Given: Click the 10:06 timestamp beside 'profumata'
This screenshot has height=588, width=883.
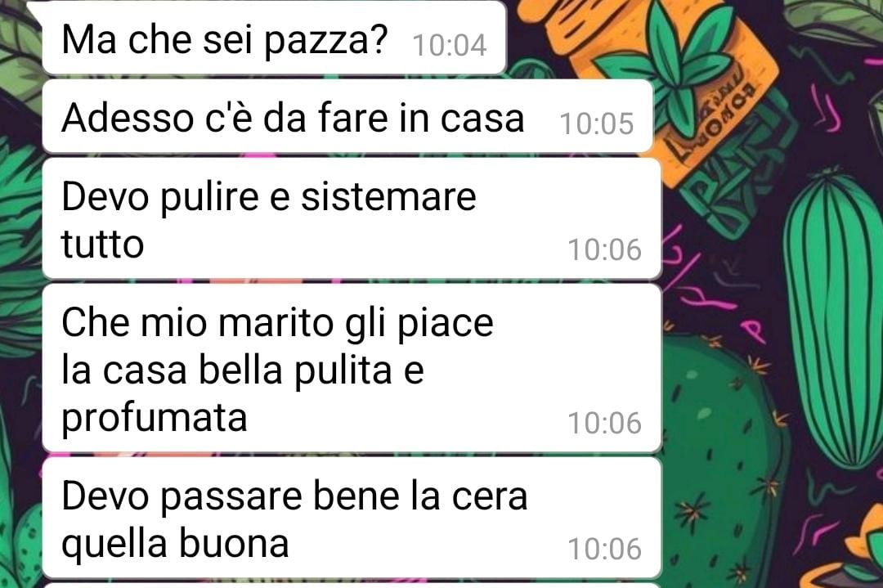Looking at the screenshot, I should tap(604, 423).
